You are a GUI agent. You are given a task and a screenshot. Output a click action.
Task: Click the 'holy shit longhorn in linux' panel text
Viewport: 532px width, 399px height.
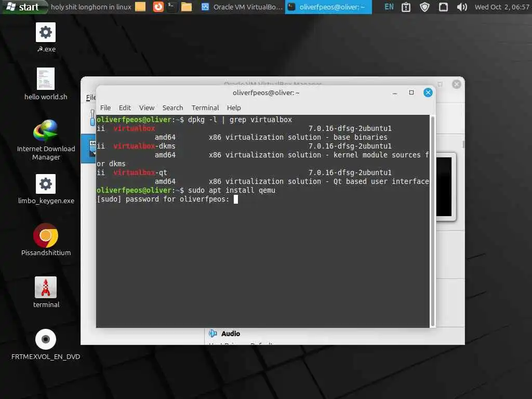click(91, 7)
